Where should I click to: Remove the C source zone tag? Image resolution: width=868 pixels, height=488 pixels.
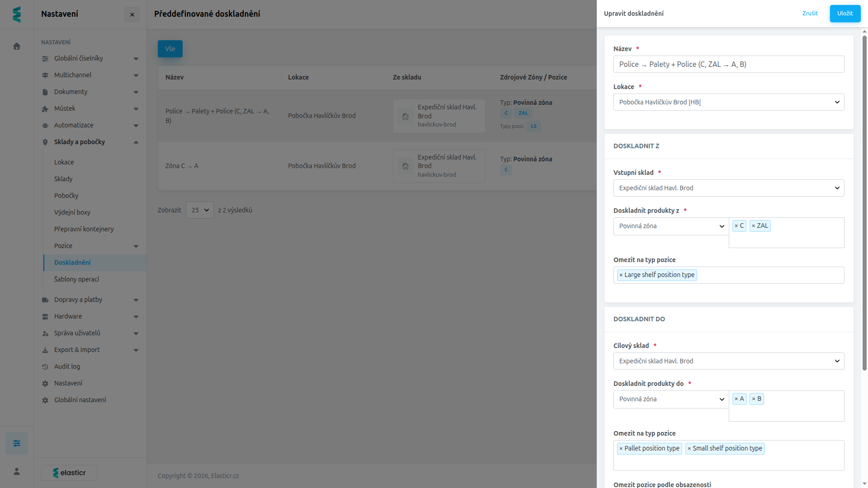pyautogui.click(x=736, y=226)
